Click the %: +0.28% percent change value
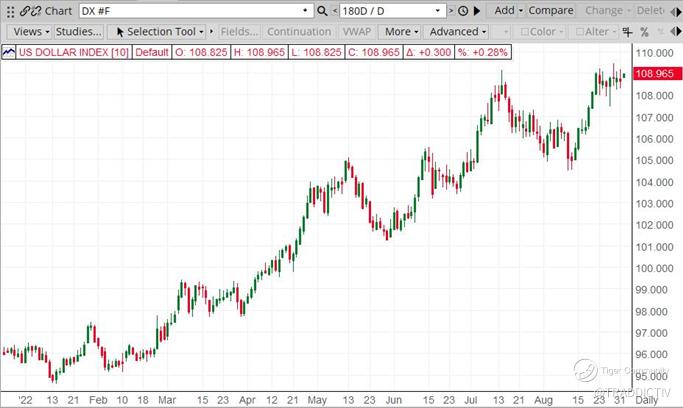 tap(483, 53)
